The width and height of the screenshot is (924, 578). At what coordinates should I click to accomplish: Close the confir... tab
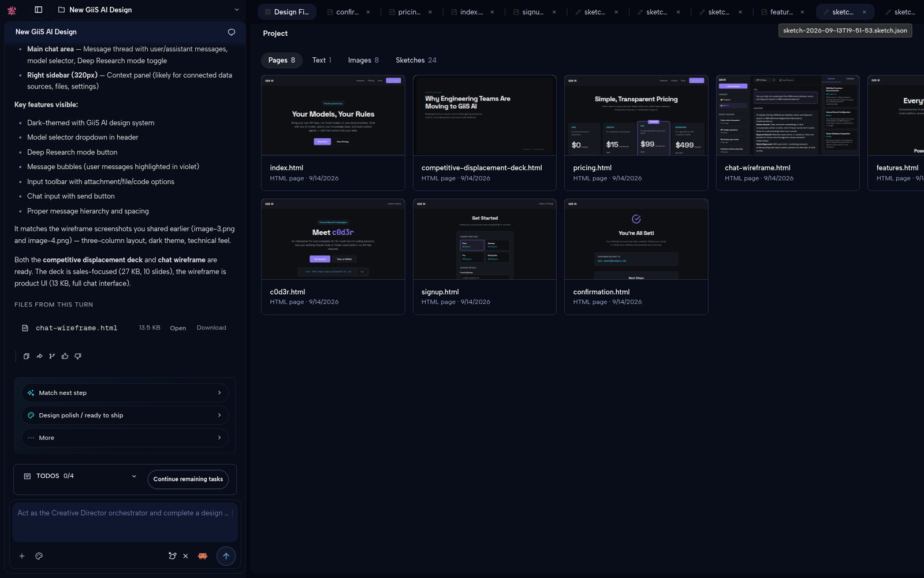pyautogui.click(x=368, y=12)
